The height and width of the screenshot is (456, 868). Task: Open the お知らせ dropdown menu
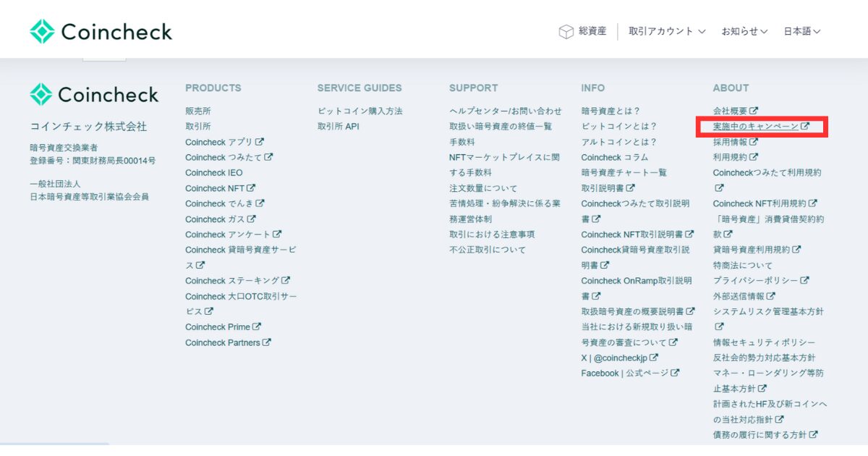click(x=744, y=32)
